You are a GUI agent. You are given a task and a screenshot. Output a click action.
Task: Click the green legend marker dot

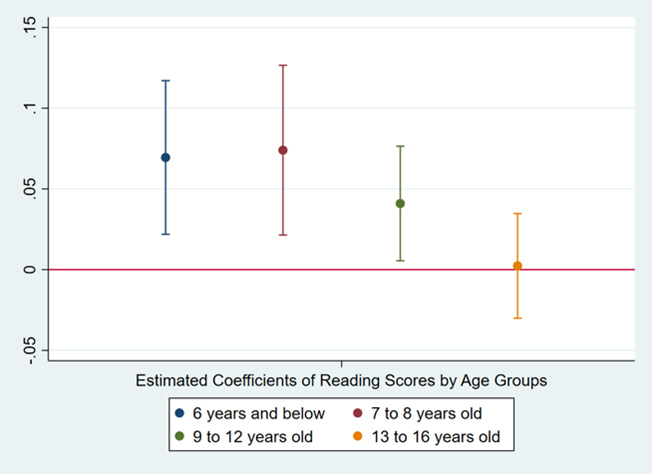(179, 437)
